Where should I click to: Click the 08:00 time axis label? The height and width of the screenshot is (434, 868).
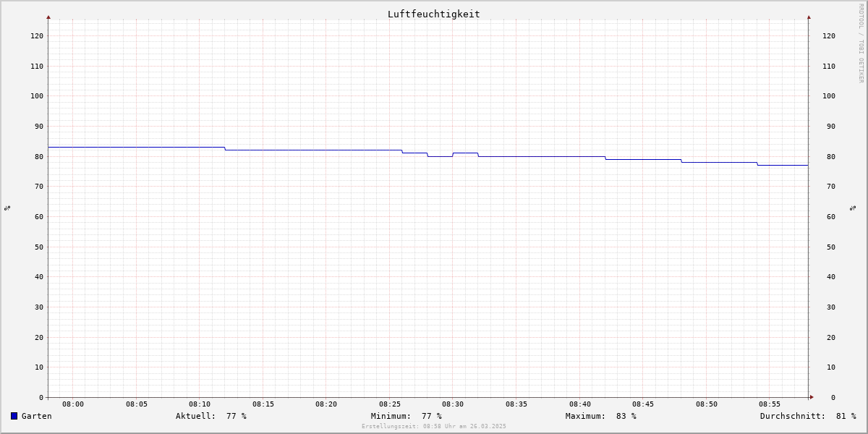pos(73,404)
